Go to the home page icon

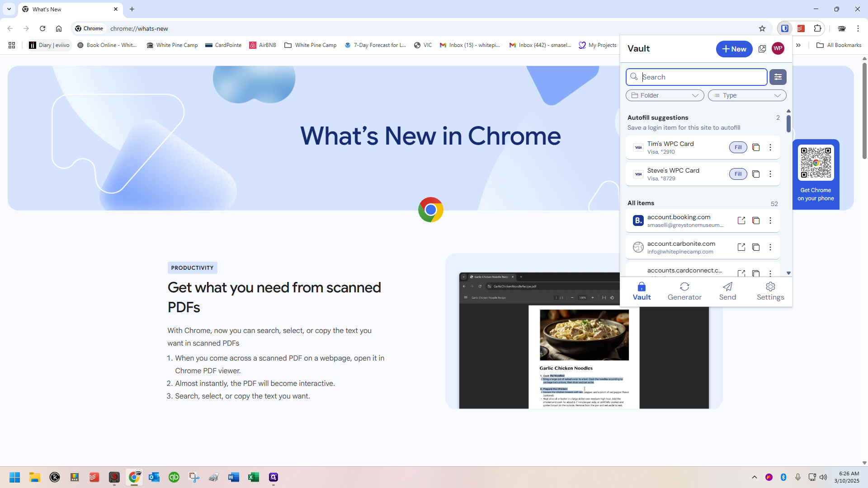[59, 28]
